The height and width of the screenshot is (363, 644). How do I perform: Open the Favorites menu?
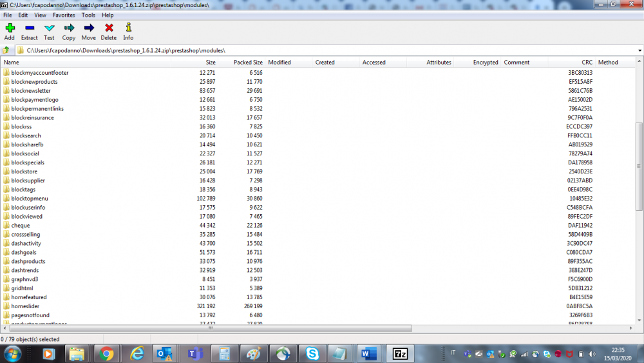coord(64,15)
